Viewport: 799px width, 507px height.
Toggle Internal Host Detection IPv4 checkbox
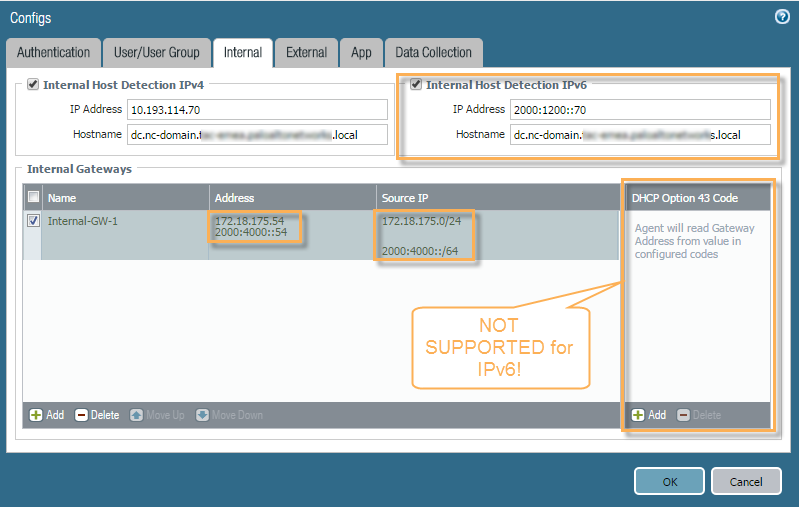[x=33, y=85]
